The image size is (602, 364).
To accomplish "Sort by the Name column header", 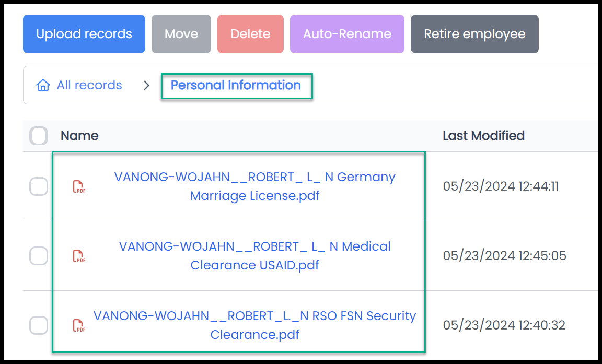I will pyautogui.click(x=79, y=136).
